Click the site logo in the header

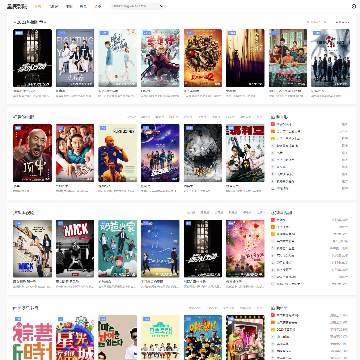click(x=17, y=6)
